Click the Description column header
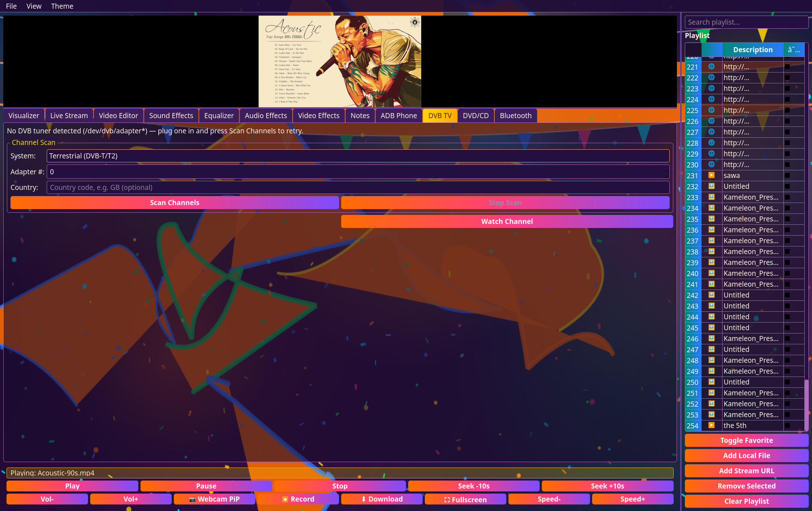The height and width of the screenshot is (511, 812). [753, 50]
